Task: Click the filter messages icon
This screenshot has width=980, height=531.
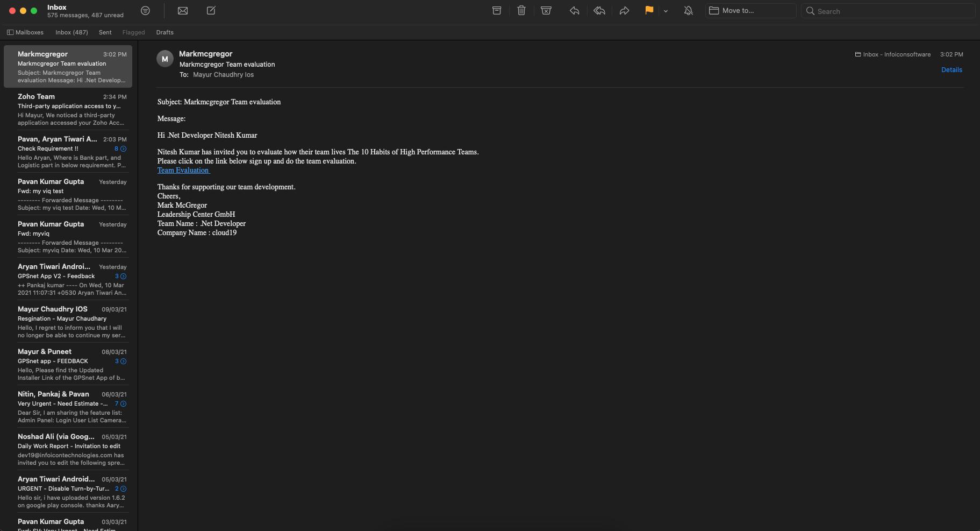Action: (x=145, y=11)
